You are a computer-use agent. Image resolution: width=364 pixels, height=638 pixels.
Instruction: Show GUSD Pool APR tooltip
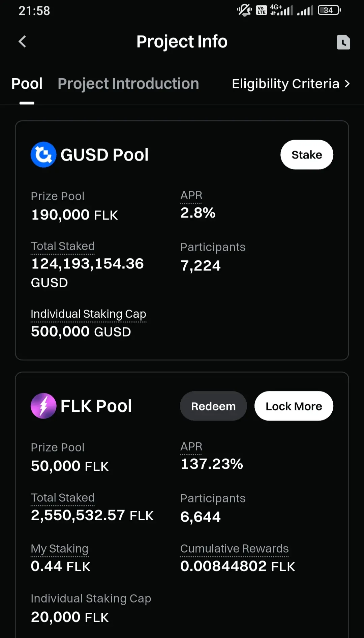click(191, 196)
